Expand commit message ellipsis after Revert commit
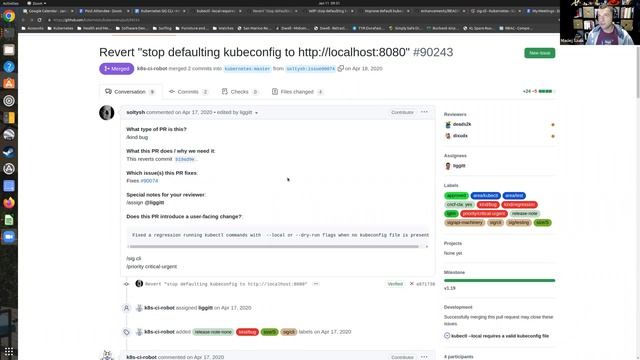Image resolution: width=640 pixels, height=360 pixels. tap(316, 284)
